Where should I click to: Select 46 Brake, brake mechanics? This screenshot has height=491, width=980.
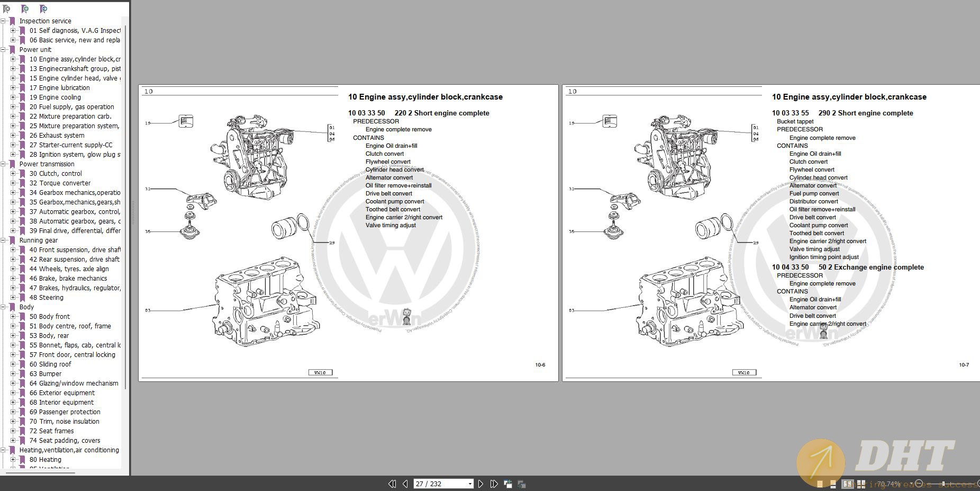(x=68, y=279)
